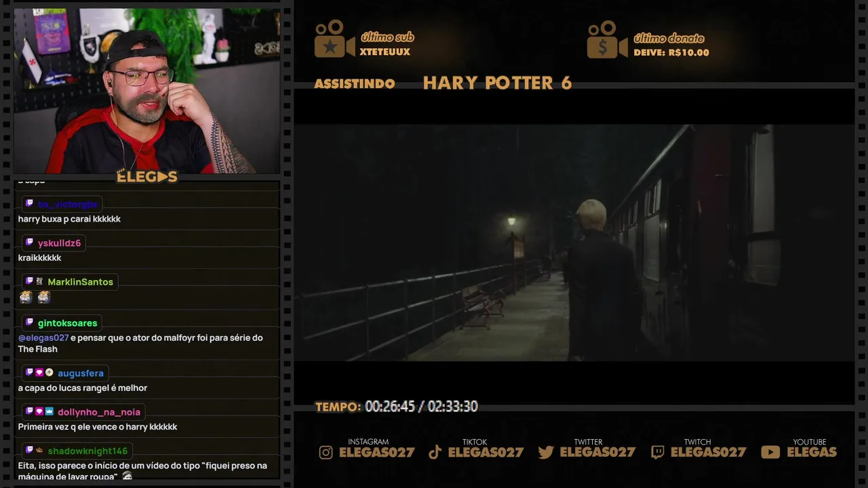This screenshot has height=488, width=868.
Task: Click the @elegas027 mention in chat
Action: pos(43,338)
